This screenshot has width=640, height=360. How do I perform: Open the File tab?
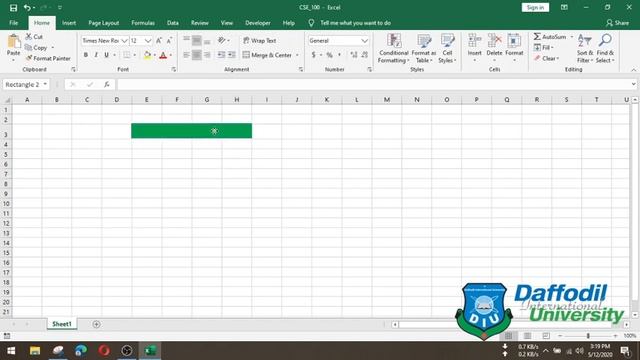(13, 23)
